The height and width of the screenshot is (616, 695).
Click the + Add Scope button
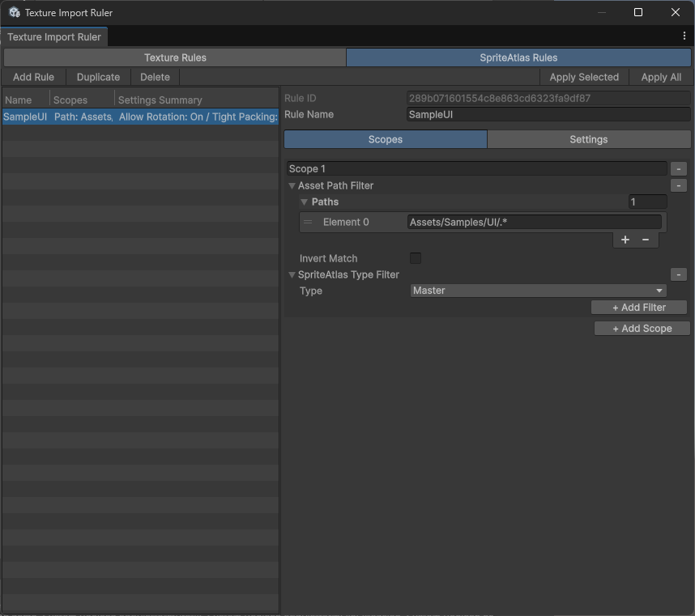[x=642, y=329]
